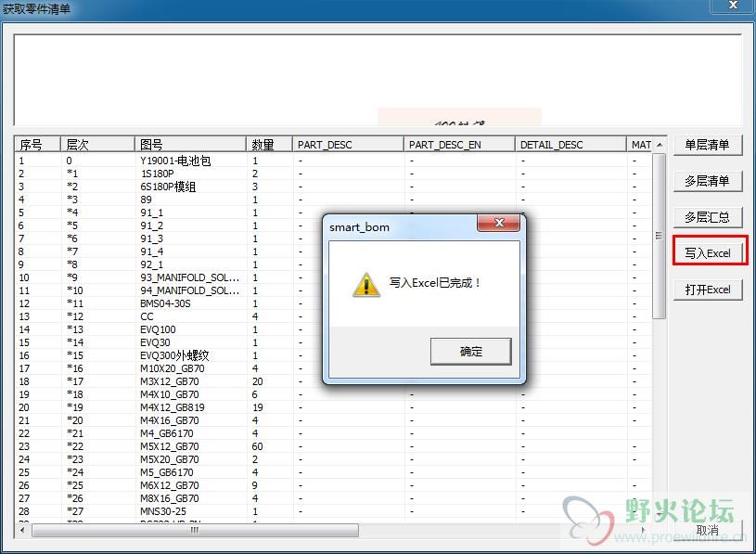Select the M4X10_GB70 row
The width and height of the screenshot is (756, 554).
333,395
